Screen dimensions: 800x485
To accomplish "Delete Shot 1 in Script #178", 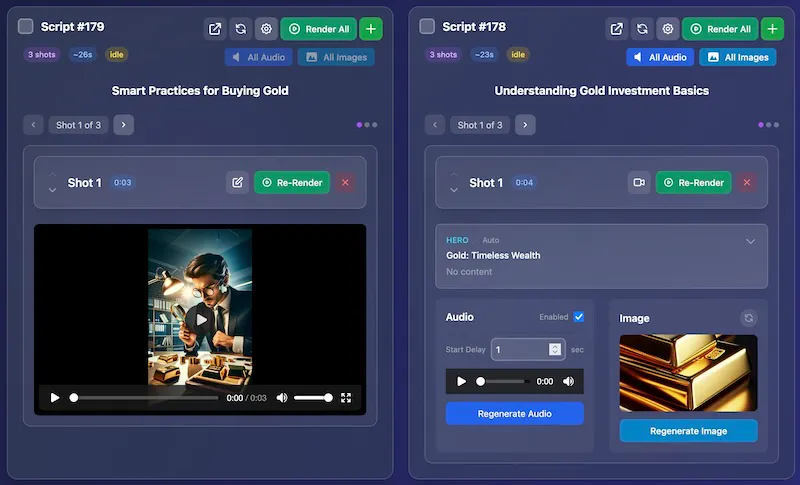I will (x=747, y=183).
